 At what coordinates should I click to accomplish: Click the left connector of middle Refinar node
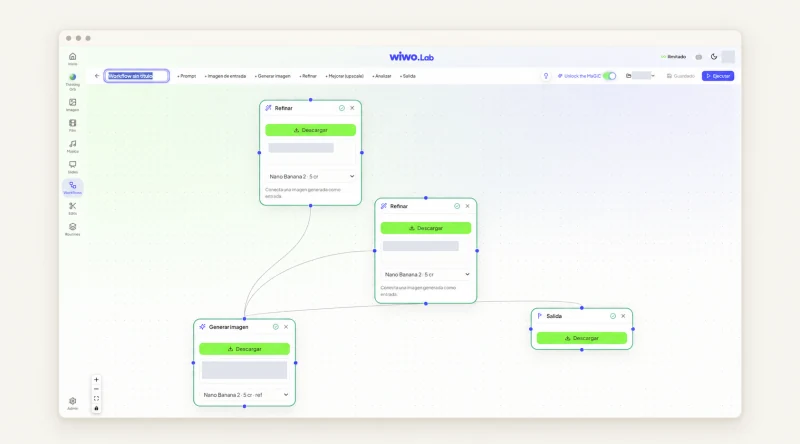coord(375,251)
